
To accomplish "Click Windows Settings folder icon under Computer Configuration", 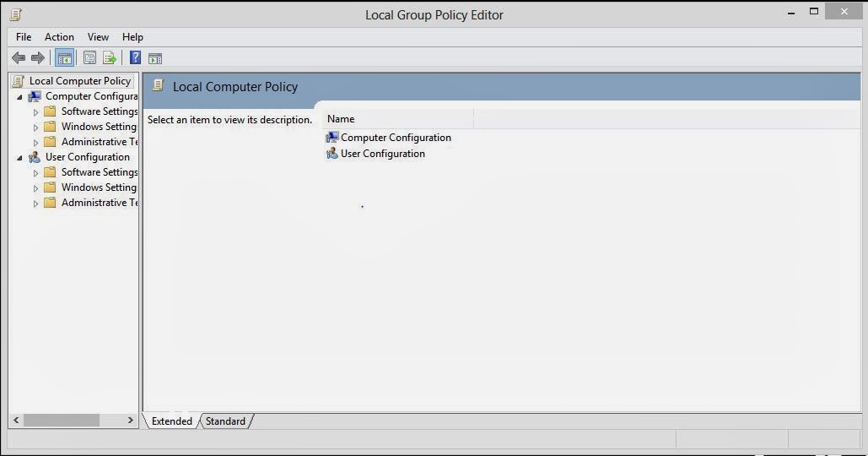I will point(51,127).
